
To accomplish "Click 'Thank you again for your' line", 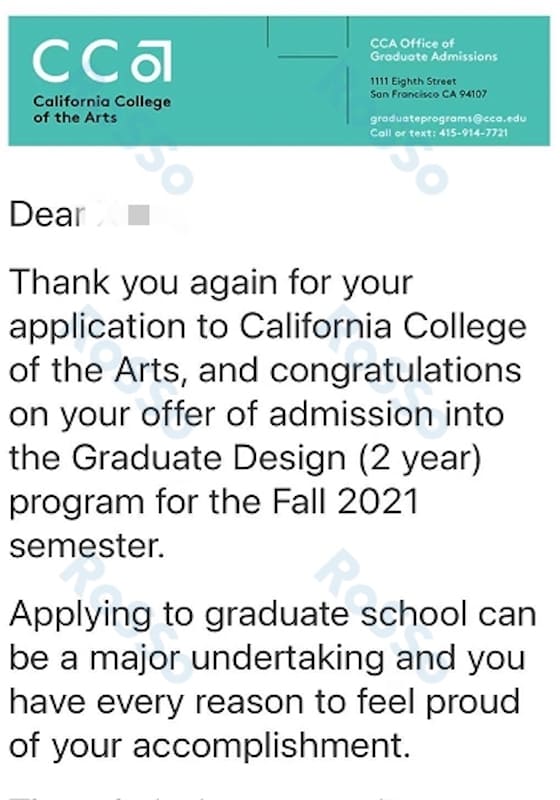I will coord(211,284).
